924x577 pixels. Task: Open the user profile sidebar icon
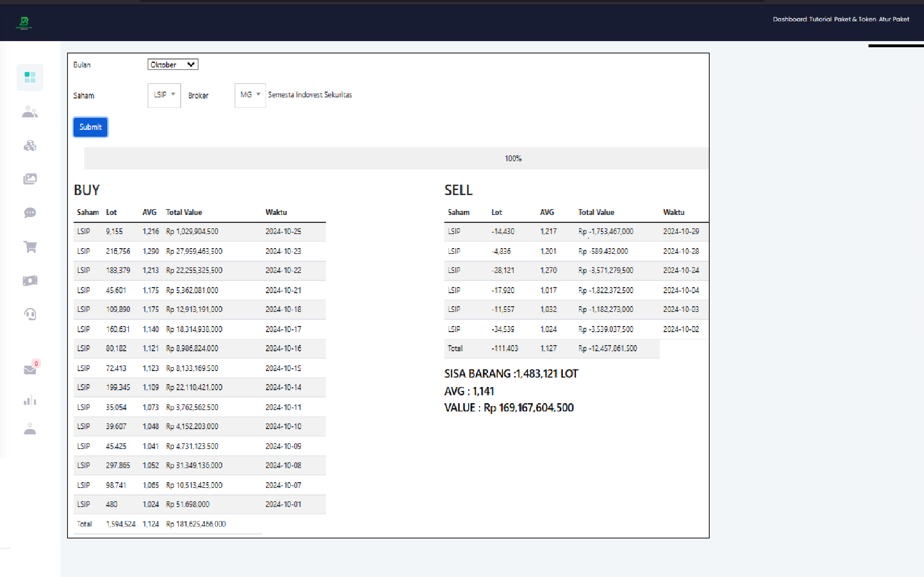pyautogui.click(x=30, y=428)
